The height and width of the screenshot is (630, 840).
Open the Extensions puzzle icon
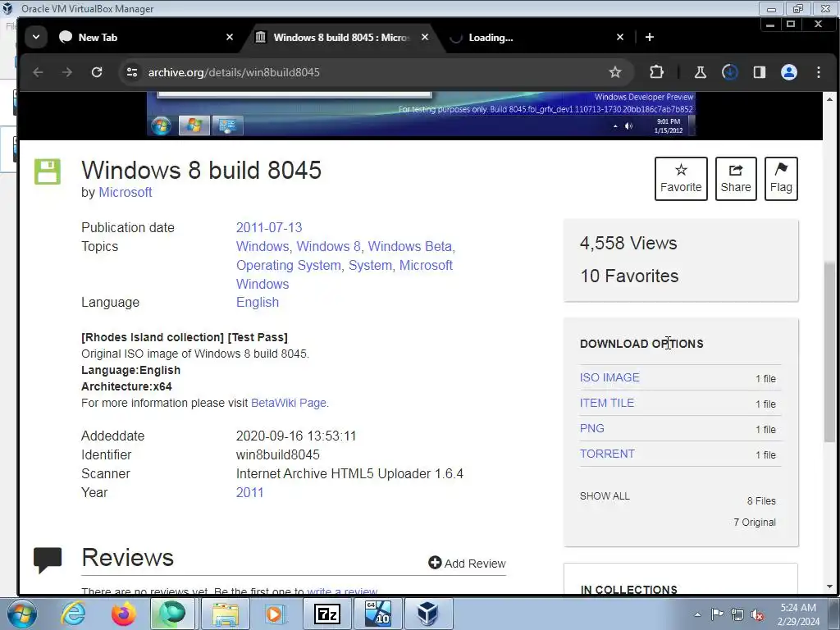[x=656, y=72]
